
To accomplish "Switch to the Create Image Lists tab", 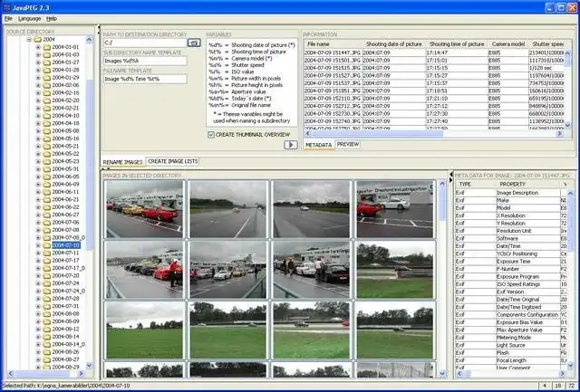I will [x=173, y=161].
